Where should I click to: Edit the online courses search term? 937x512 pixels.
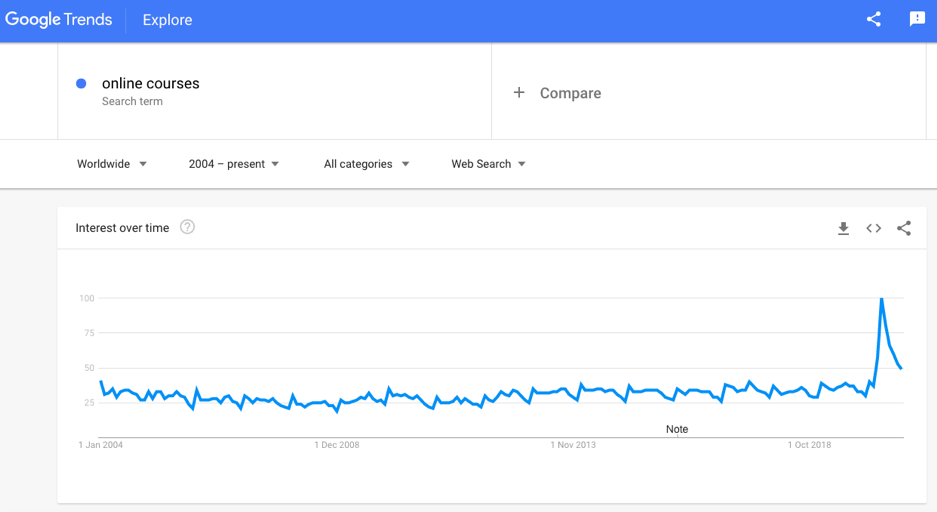coord(151,84)
